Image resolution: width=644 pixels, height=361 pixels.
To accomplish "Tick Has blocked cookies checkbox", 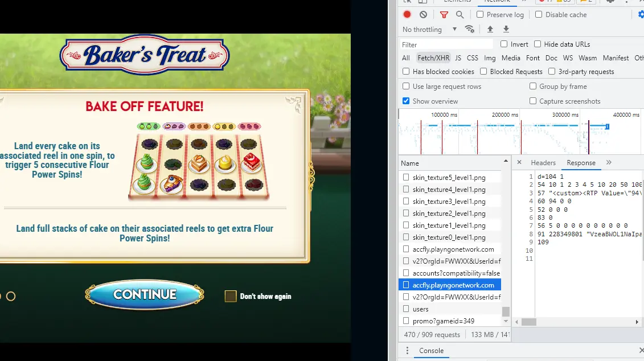I will 406,72.
